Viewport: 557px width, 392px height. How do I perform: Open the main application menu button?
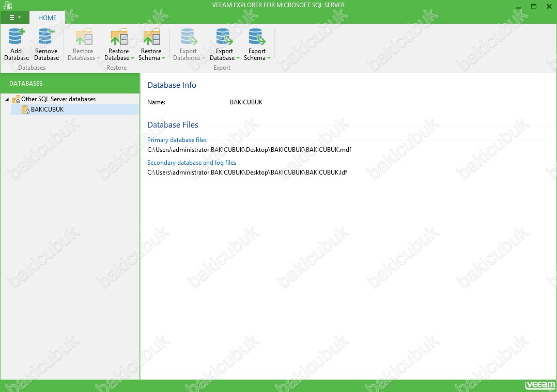(x=14, y=18)
